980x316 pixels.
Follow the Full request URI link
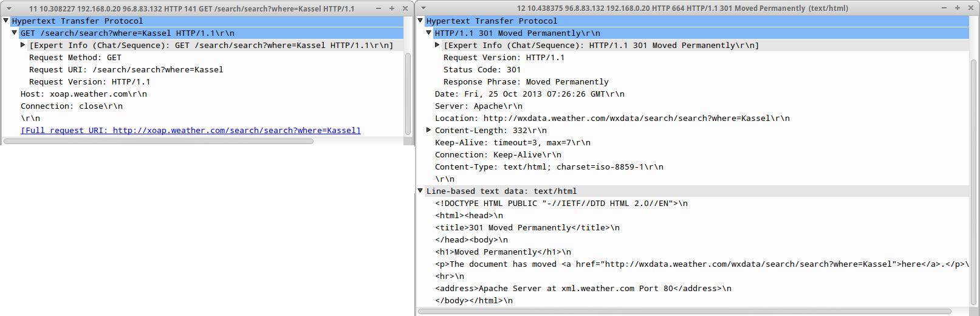pos(191,131)
